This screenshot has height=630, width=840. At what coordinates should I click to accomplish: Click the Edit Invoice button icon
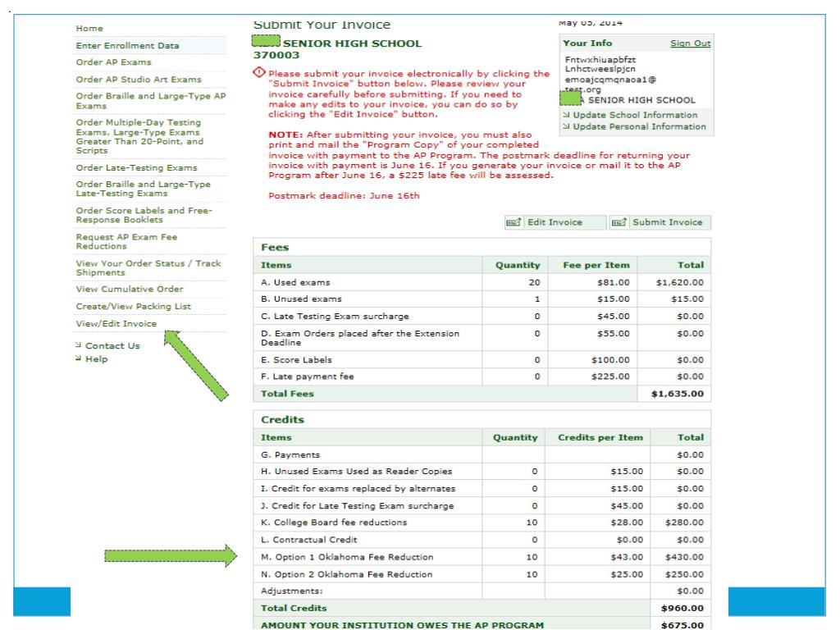[514, 222]
